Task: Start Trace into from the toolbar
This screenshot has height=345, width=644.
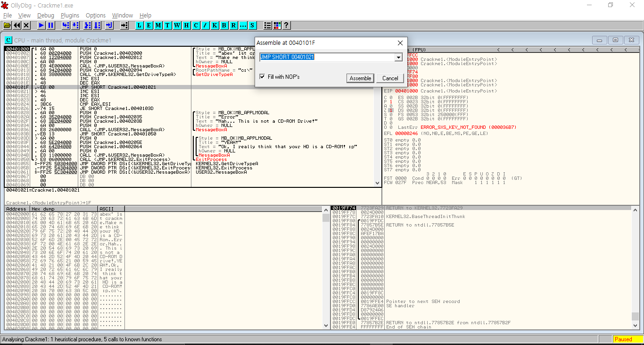Action: click(x=88, y=25)
